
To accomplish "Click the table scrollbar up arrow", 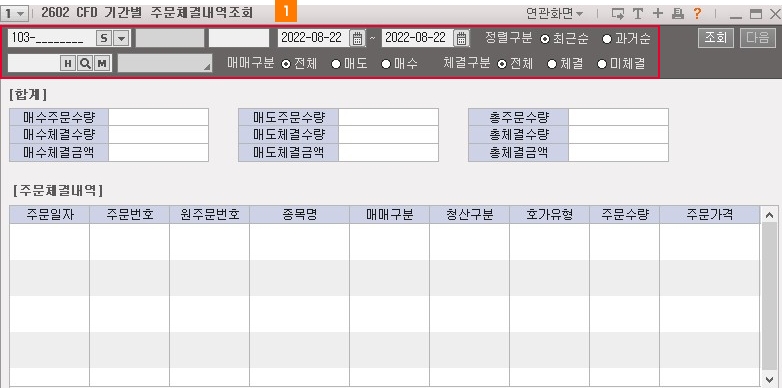I will point(770,215).
